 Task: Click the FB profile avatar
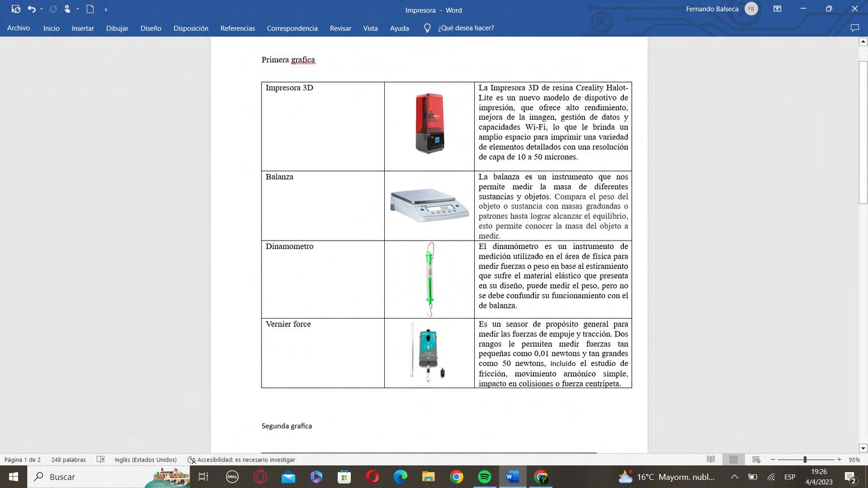coord(751,9)
